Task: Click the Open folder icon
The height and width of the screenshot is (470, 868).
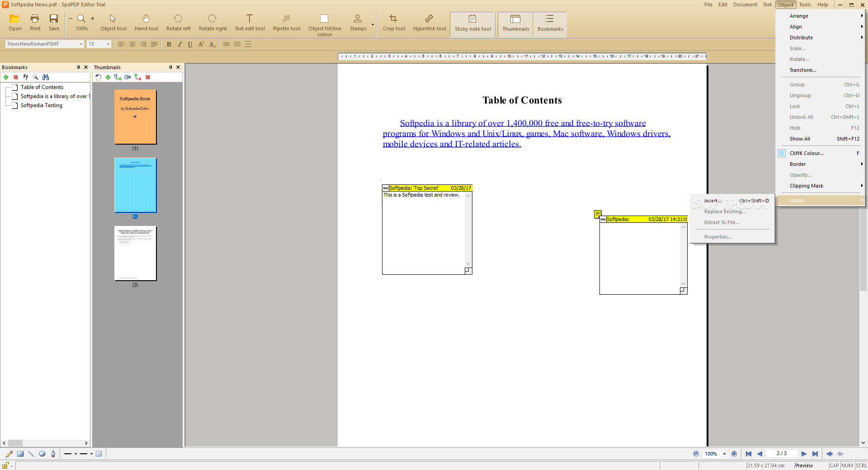Action: click(x=15, y=19)
